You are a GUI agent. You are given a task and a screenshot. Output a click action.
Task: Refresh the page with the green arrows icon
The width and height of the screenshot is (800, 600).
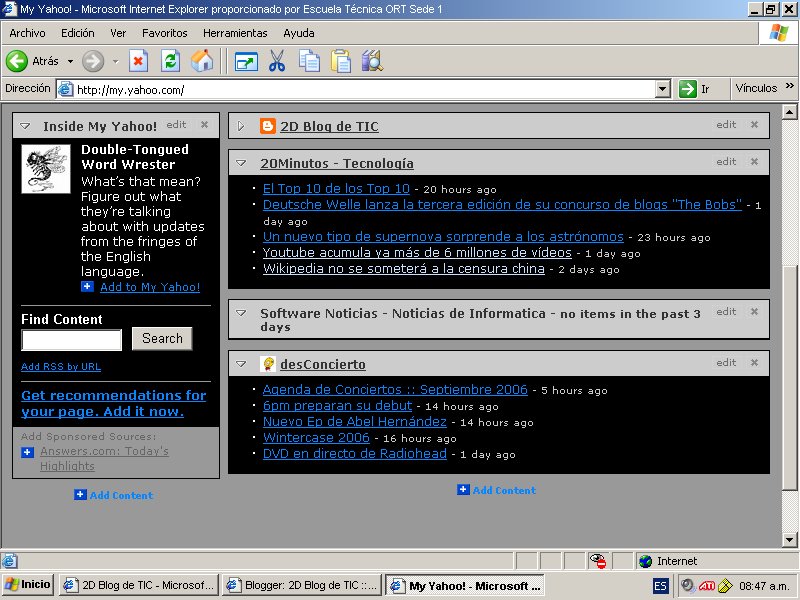pos(170,61)
